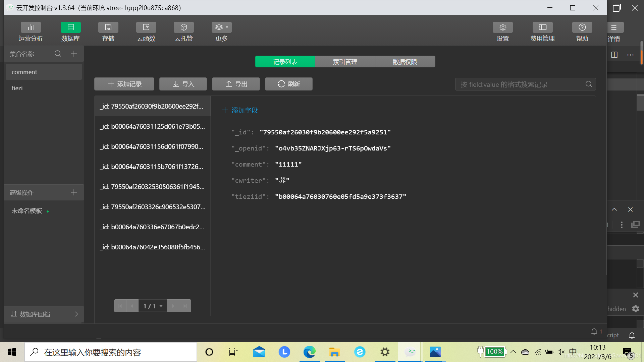Switch to the 索引管理 tab
This screenshot has height=362, width=644.
(345, 62)
